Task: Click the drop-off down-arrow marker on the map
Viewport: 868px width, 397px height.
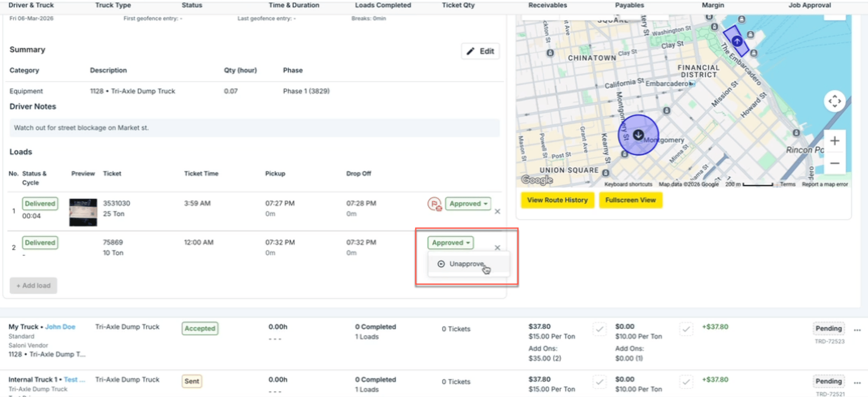Action: tap(638, 135)
